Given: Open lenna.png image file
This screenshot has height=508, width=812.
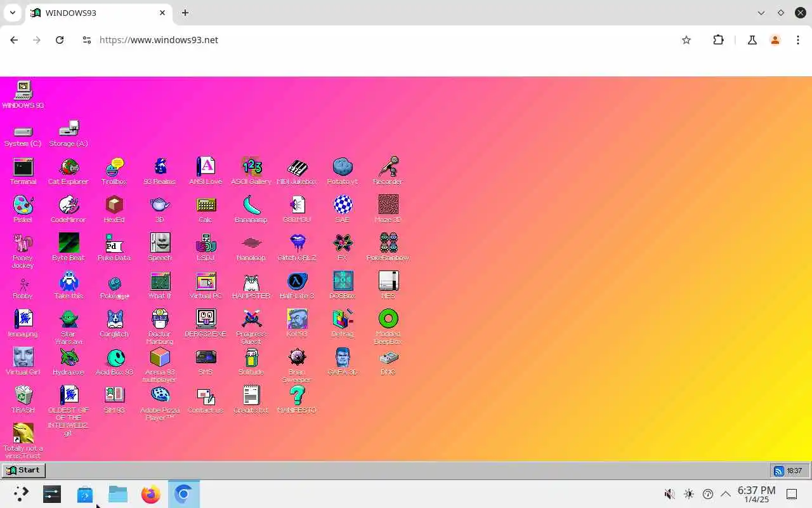Looking at the screenshot, I should coord(23,324).
